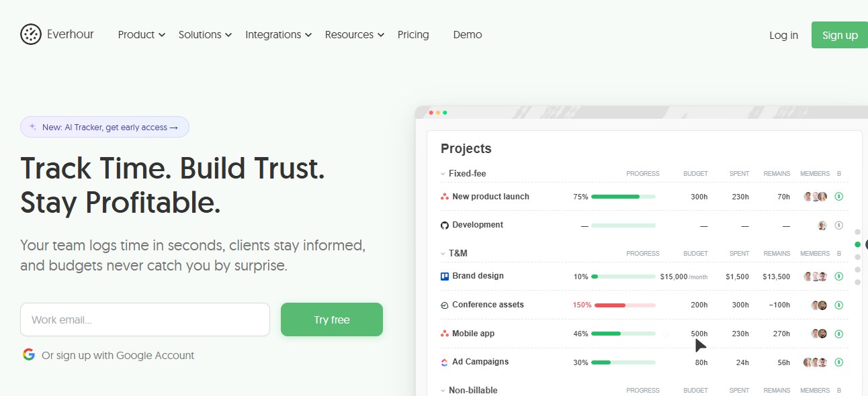This screenshot has height=396, width=868.
Task: Toggle billable icon for Brand design
Action: [x=838, y=277]
